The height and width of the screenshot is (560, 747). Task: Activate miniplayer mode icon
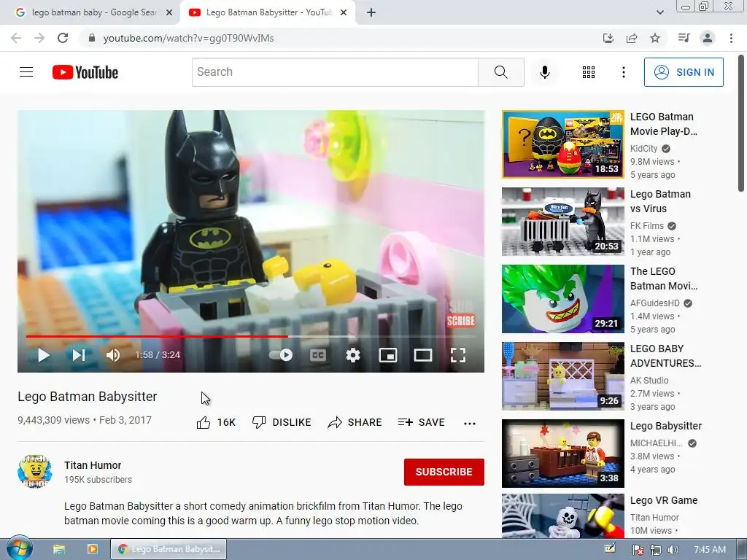click(x=388, y=355)
